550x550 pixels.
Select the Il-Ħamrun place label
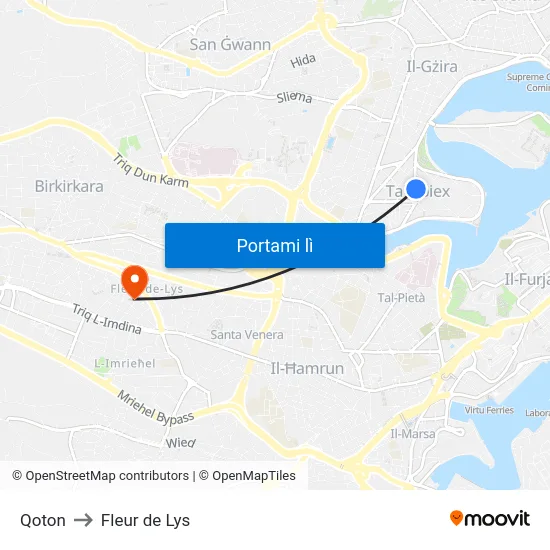[307, 369]
